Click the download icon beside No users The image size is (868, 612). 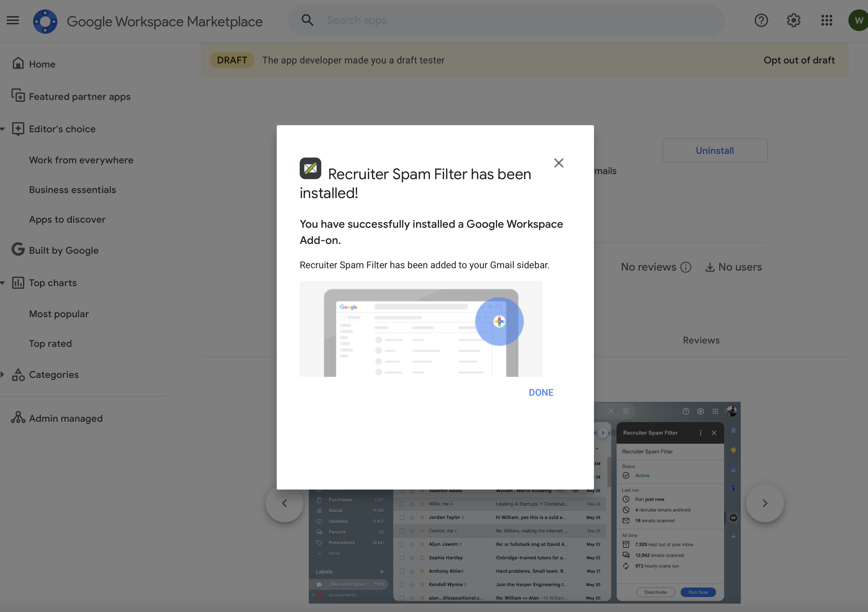coord(710,267)
